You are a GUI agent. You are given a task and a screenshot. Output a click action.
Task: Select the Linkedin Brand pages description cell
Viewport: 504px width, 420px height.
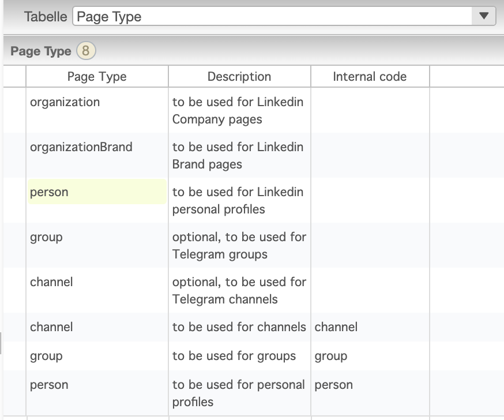point(238,156)
